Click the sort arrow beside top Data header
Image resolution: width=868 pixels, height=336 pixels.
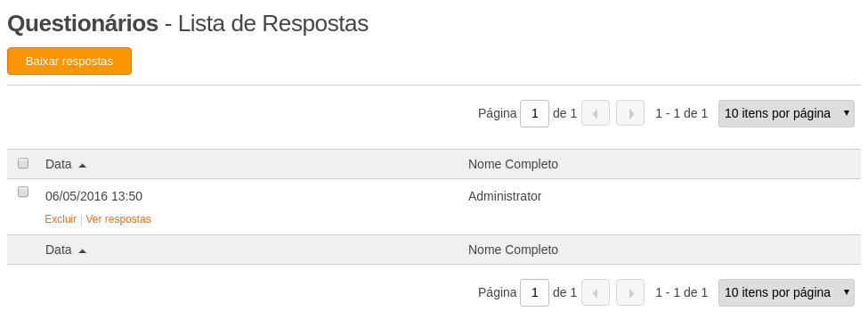(83, 165)
